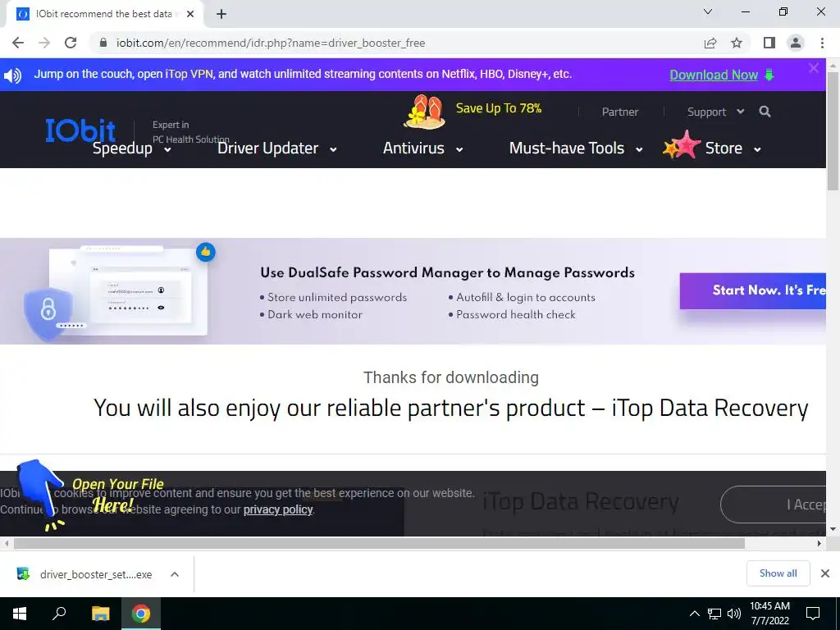The image size is (840, 630).
Task: Expand the Speedup menu
Action: (x=132, y=148)
